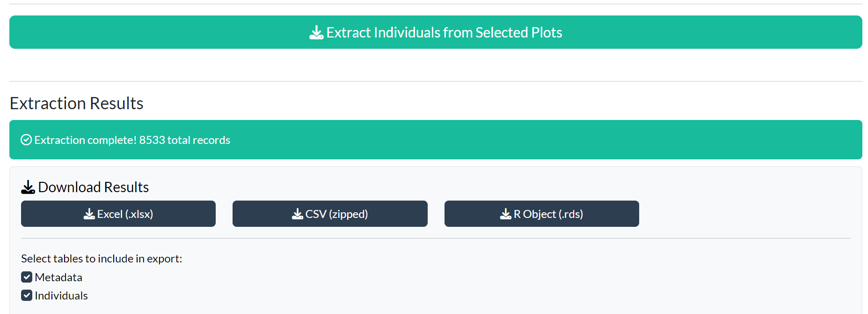Click the download icon beside Download Results heading
The height and width of the screenshot is (314, 868).
[28, 187]
